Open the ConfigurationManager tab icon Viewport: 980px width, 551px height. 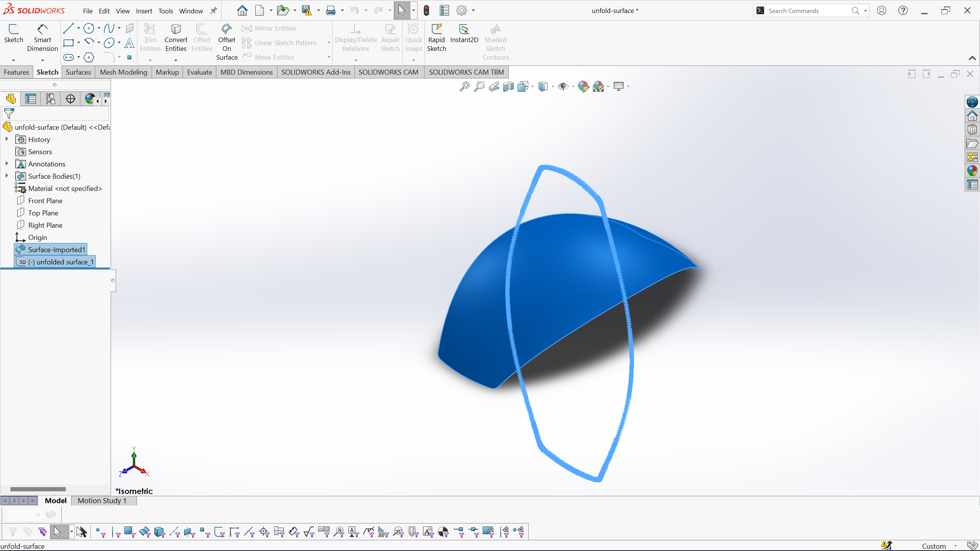pyautogui.click(x=51, y=99)
